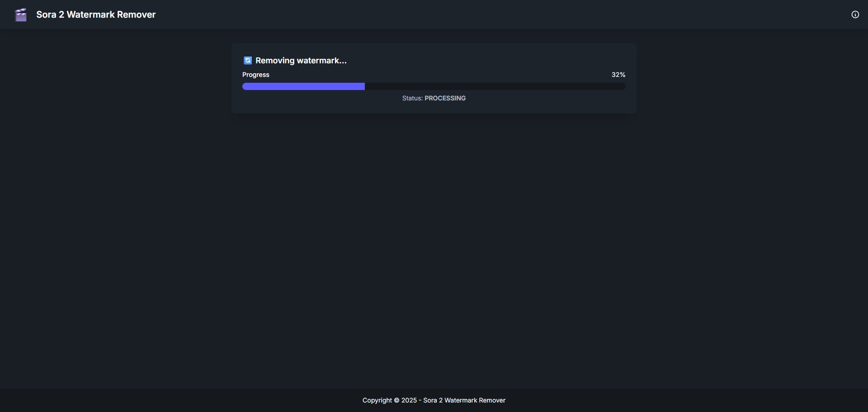Click the clapperboard logo icon

click(21, 15)
